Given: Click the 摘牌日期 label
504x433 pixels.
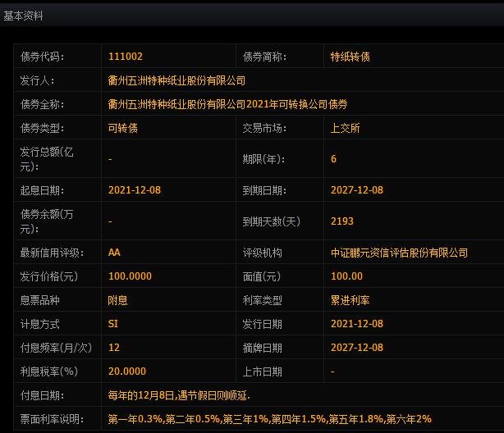Looking at the screenshot, I should coord(263,348).
